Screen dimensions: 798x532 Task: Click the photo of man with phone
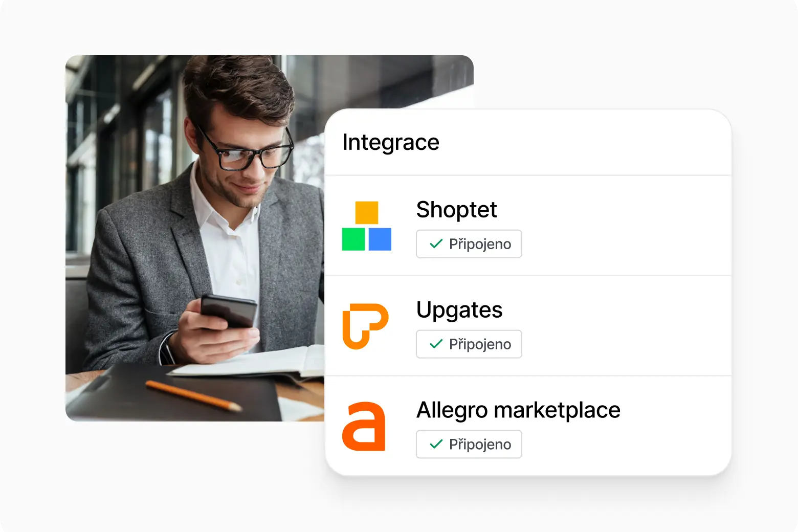click(195, 238)
